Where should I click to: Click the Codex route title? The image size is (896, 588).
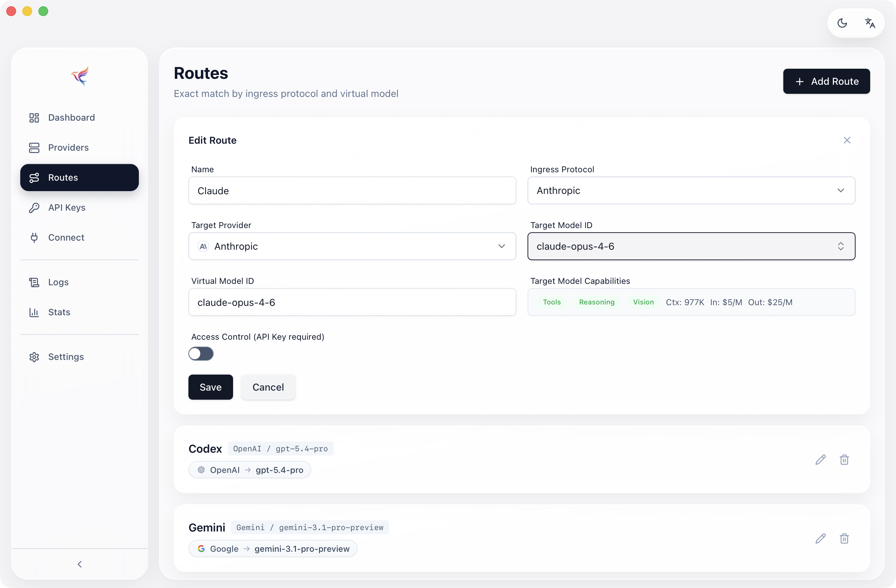pyautogui.click(x=205, y=448)
